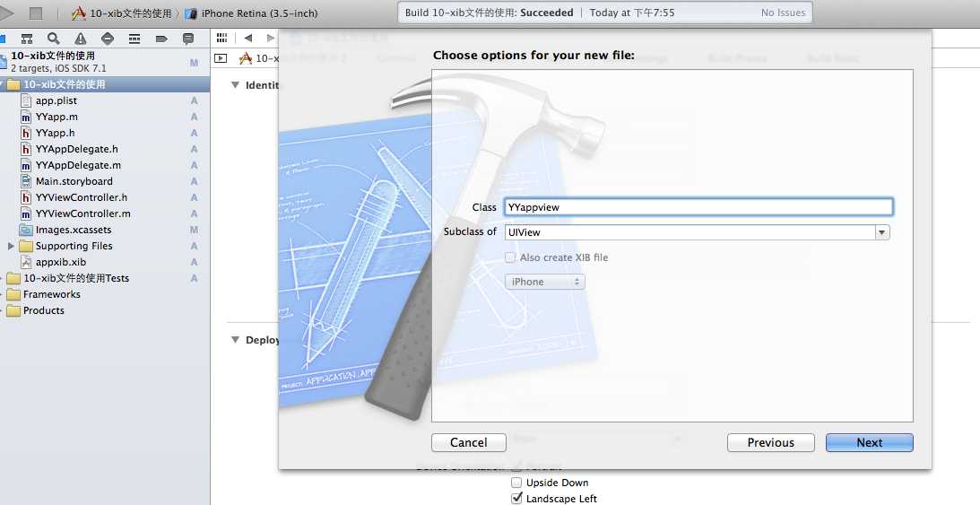The width and height of the screenshot is (980, 505).
Task: Open the Debug navigator icon
Action: click(x=134, y=39)
